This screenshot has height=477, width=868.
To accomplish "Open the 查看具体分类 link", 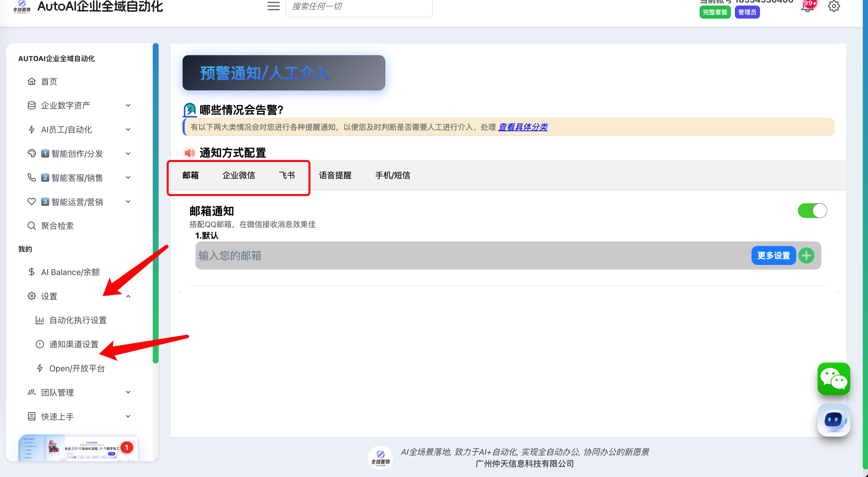I will pos(523,127).
